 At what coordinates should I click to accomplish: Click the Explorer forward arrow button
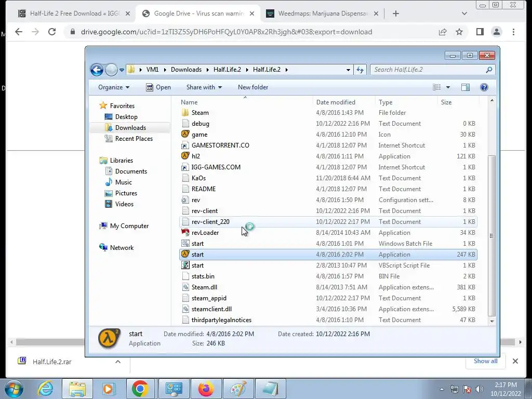(x=111, y=70)
